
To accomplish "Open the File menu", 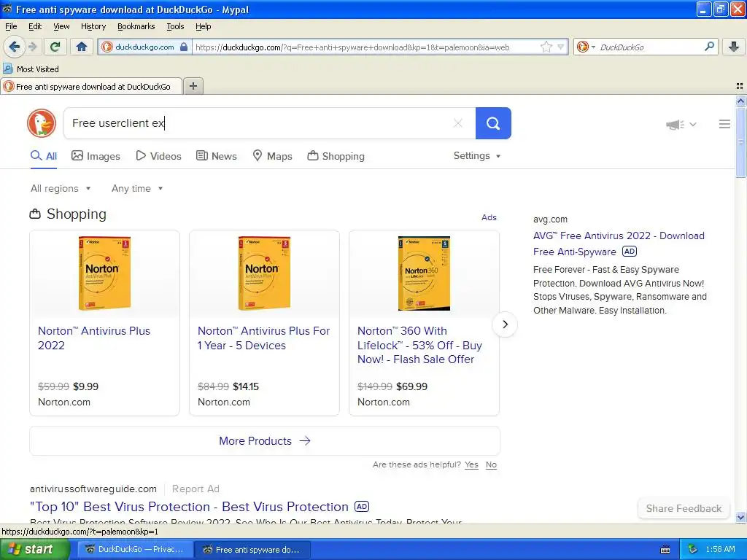I will (11, 26).
